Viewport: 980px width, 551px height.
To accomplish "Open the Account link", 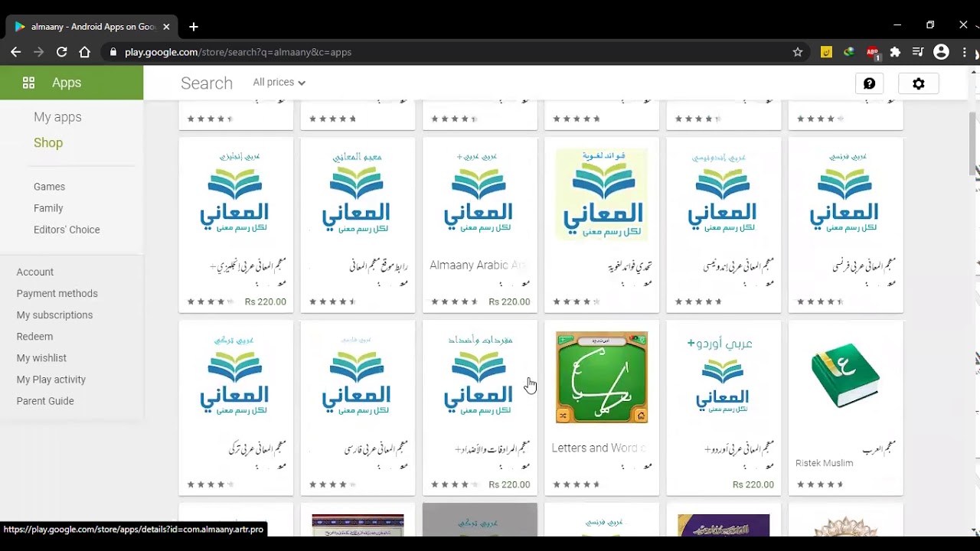I will coord(35,272).
